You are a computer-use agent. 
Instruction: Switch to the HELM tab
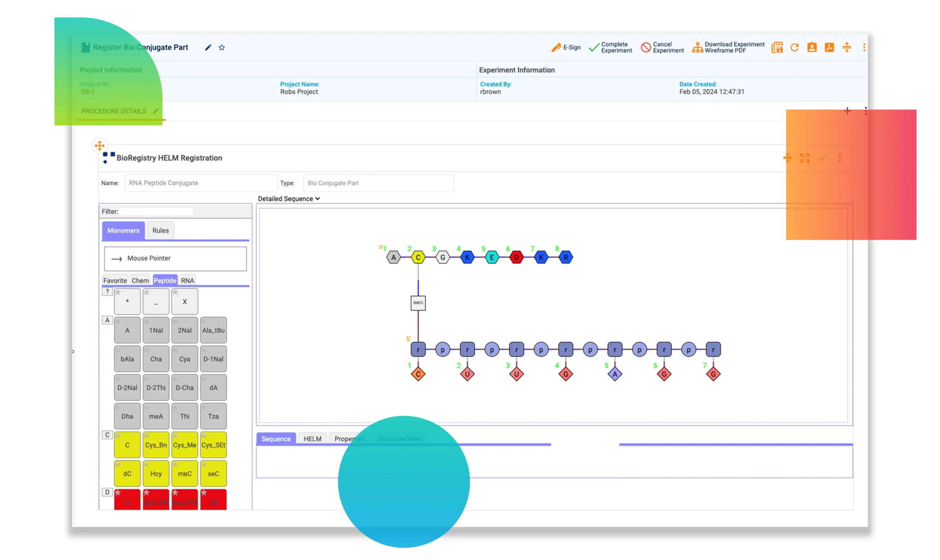[312, 439]
